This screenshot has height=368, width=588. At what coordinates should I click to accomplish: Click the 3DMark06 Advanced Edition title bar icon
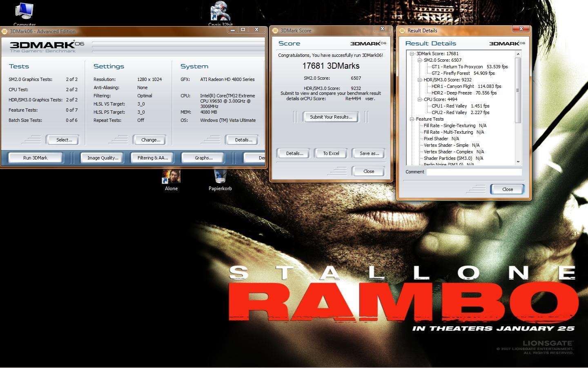coord(4,31)
